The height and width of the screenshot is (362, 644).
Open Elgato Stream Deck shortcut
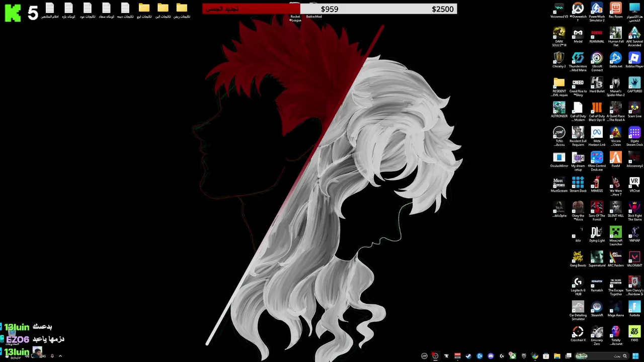tap(634, 136)
